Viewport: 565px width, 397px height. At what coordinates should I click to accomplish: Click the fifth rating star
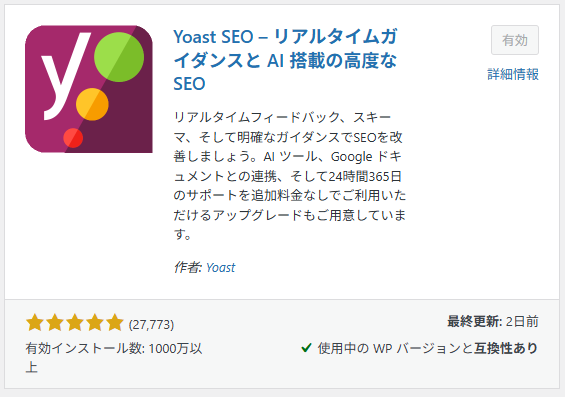click(x=115, y=322)
